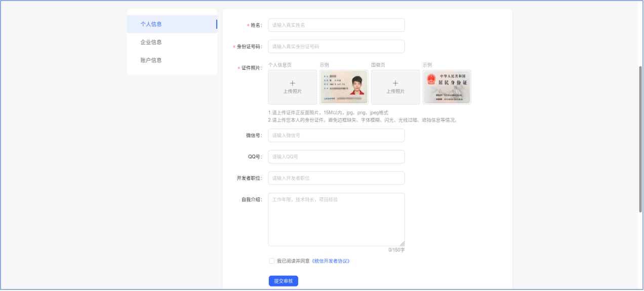The height and width of the screenshot is (291, 644).
Task: Select the 微信号 input field
Action: [336, 135]
